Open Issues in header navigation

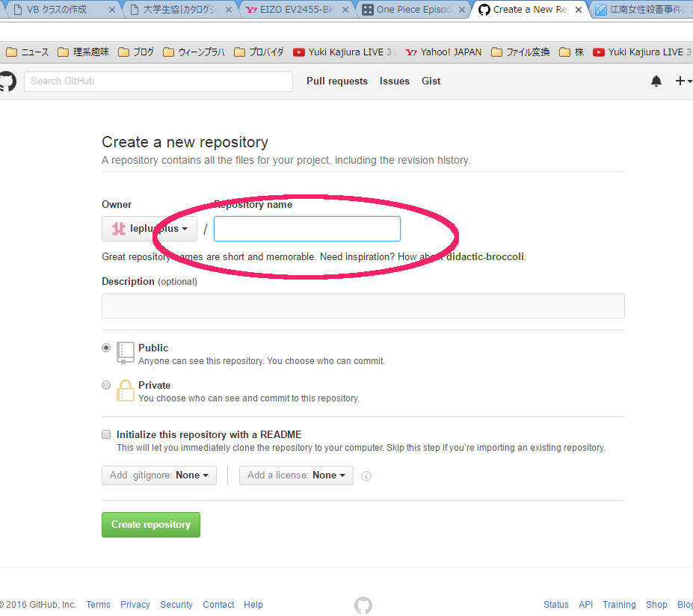click(x=394, y=81)
